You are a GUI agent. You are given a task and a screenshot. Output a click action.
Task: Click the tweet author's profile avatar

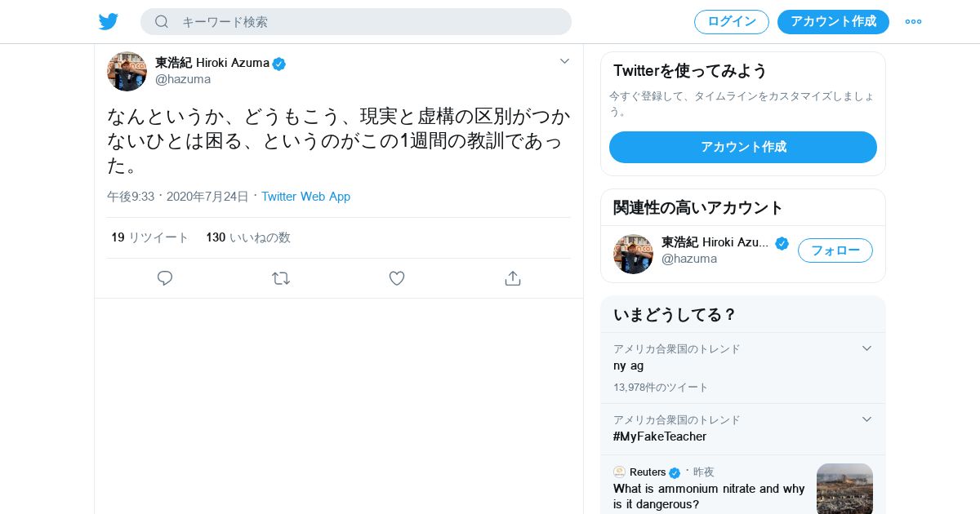127,71
